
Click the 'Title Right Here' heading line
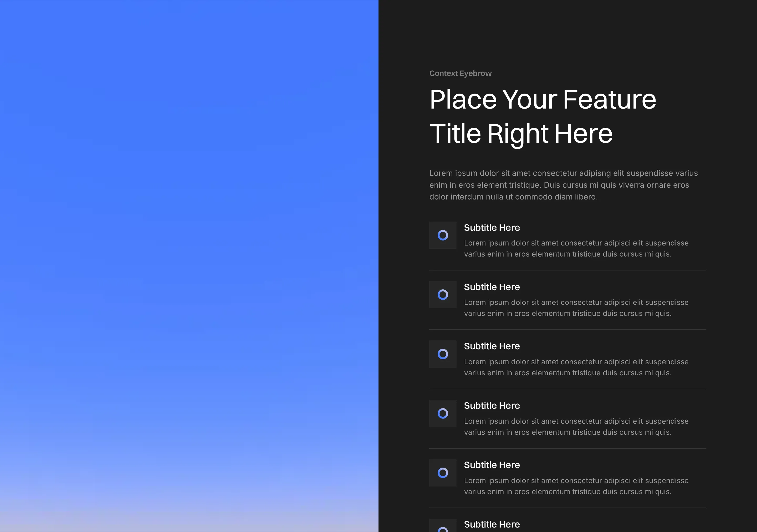coord(521,134)
